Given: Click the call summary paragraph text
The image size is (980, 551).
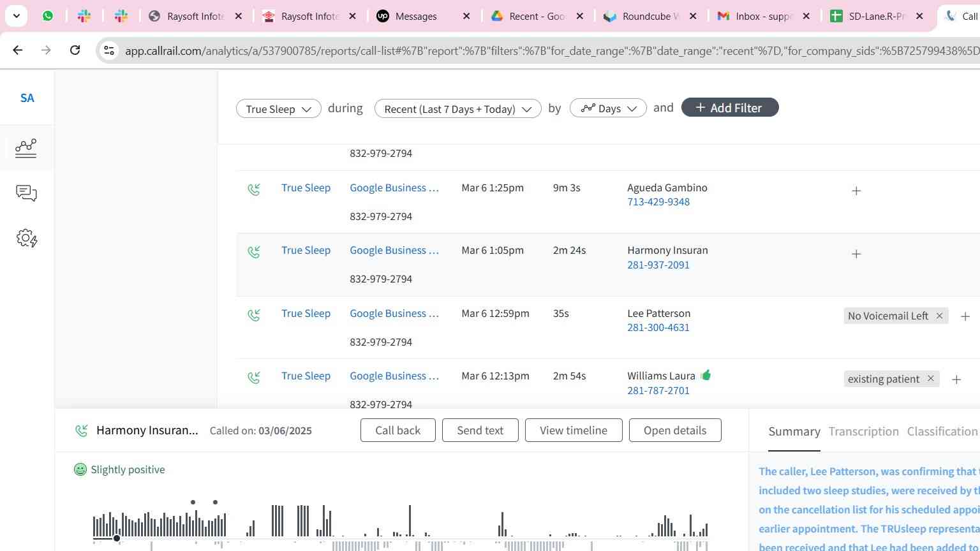Looking at the screenshot, I should (x=869, y=510).
